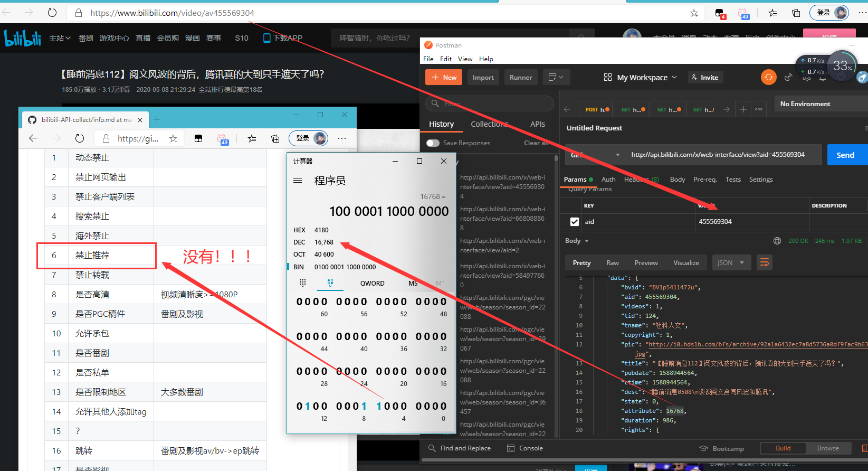Open the Postman File menu
The image size is (868, 471).
point(428,59)
